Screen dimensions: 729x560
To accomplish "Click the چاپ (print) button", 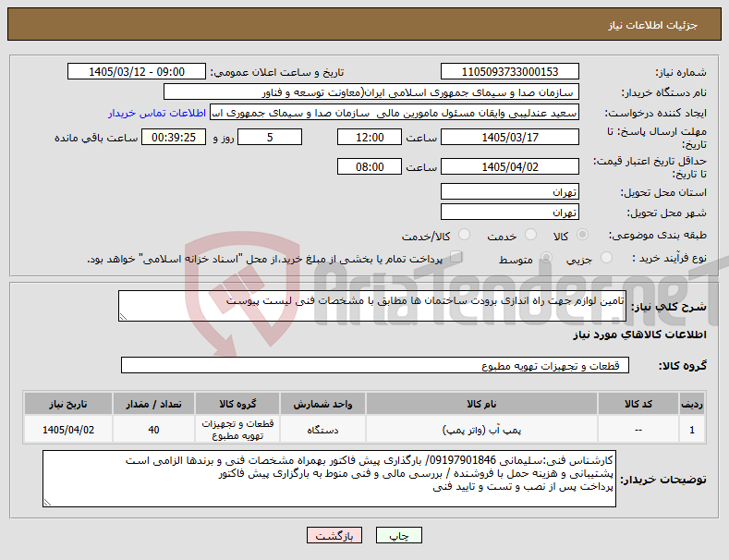I will [x=398, y=535].
